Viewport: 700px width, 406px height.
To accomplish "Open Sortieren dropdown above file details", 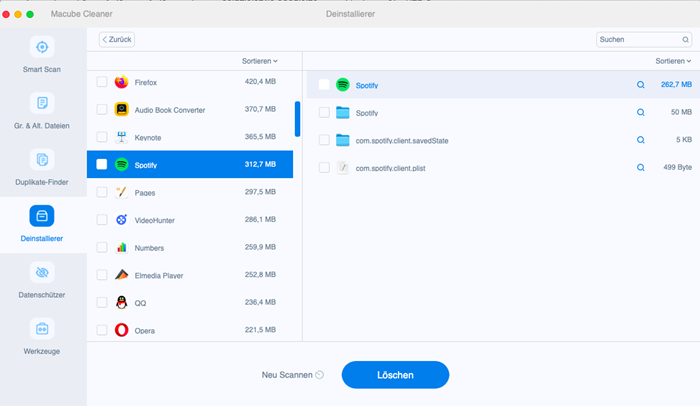I will point(673,61).
